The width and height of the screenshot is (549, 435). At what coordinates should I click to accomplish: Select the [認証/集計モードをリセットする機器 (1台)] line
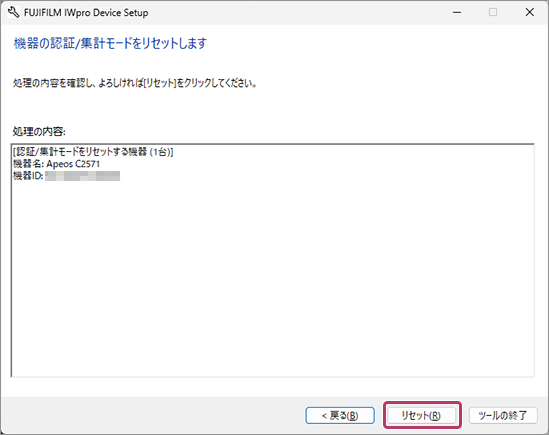point(93,152)
